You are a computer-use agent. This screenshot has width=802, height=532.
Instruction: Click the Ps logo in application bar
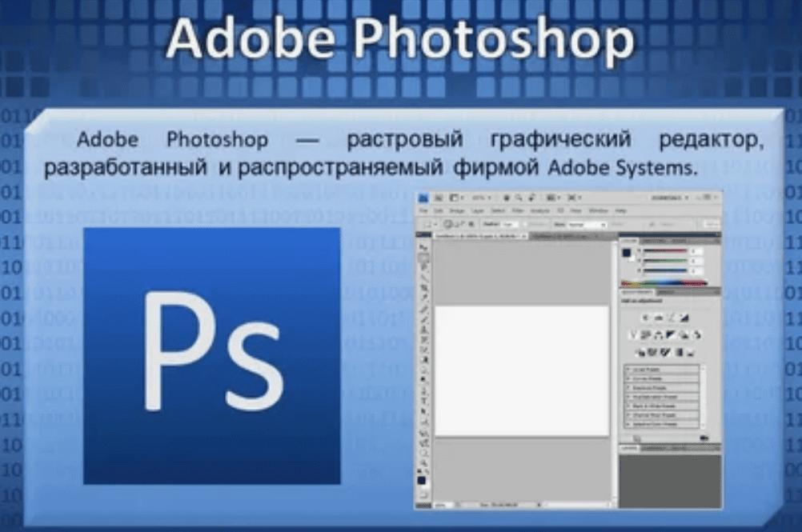click(423, 198)
